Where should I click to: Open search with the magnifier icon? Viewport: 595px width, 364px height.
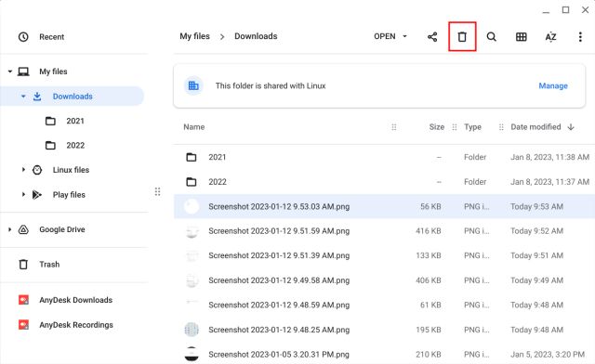tap(492, 37)
